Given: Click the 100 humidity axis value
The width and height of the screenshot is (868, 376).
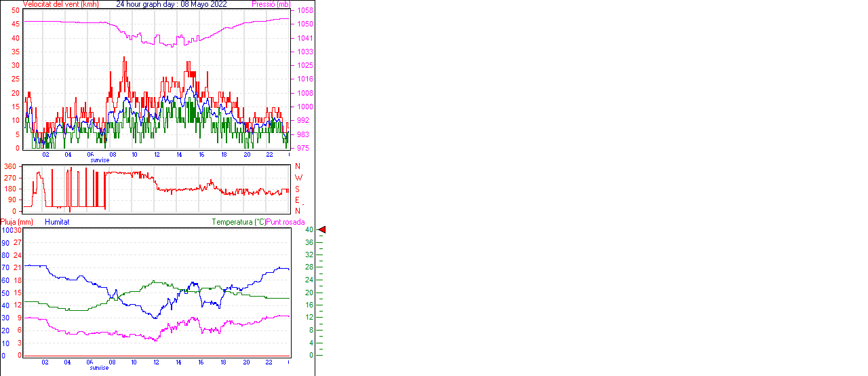Looking at the screenshot, I should tap(5, 230).
